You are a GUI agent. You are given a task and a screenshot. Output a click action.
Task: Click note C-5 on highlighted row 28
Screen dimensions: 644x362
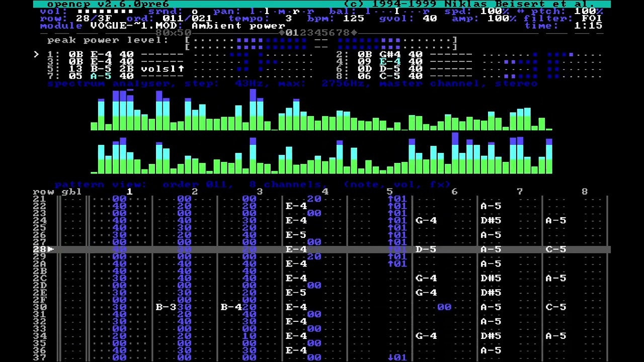click(x=556, y=249)
